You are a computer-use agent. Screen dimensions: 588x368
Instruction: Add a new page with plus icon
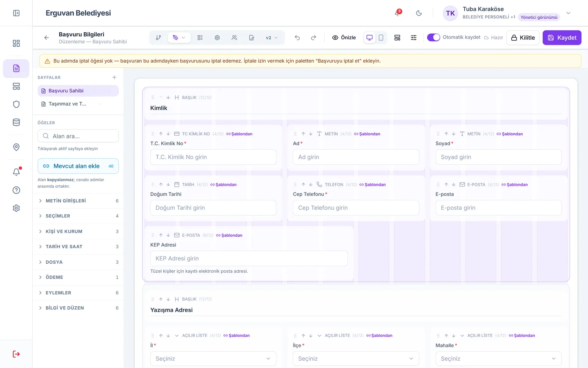pyautogui.click(x=114, y=77)
